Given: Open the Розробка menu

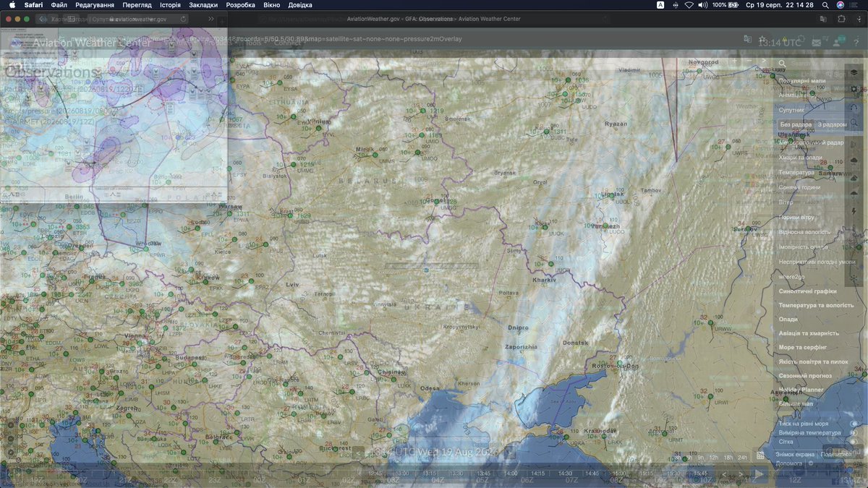Looking at the screenshot, I should [240, 5].
